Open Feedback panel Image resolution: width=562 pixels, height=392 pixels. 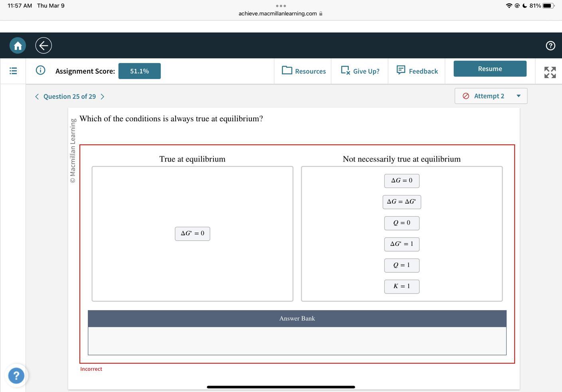tap(417, 71)
